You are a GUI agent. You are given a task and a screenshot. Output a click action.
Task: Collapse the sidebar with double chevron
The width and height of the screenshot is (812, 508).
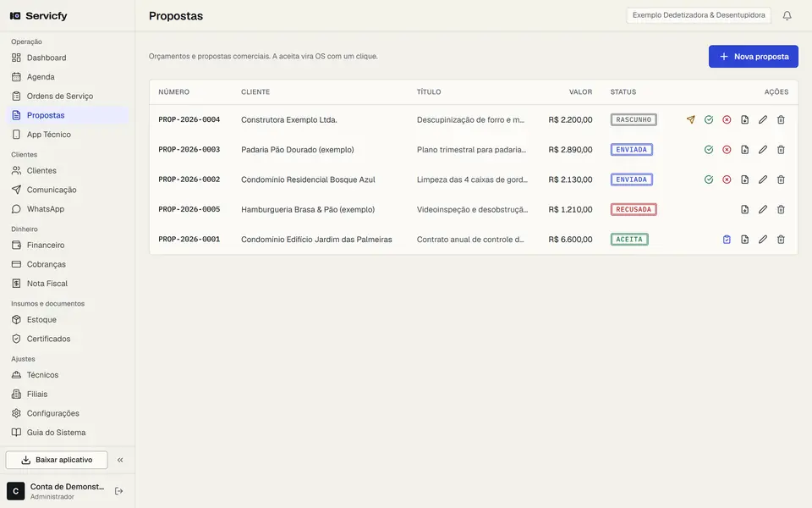coord(120,460)
